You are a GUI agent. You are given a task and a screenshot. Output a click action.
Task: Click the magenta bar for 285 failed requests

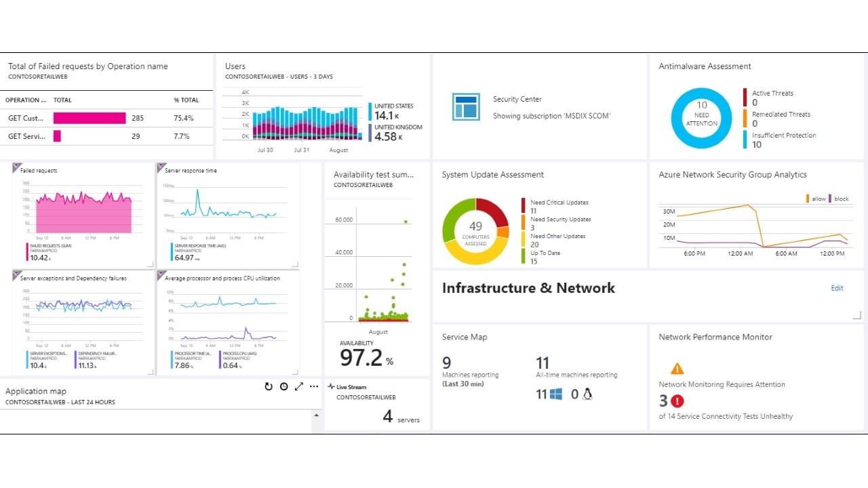coord(90,118)
